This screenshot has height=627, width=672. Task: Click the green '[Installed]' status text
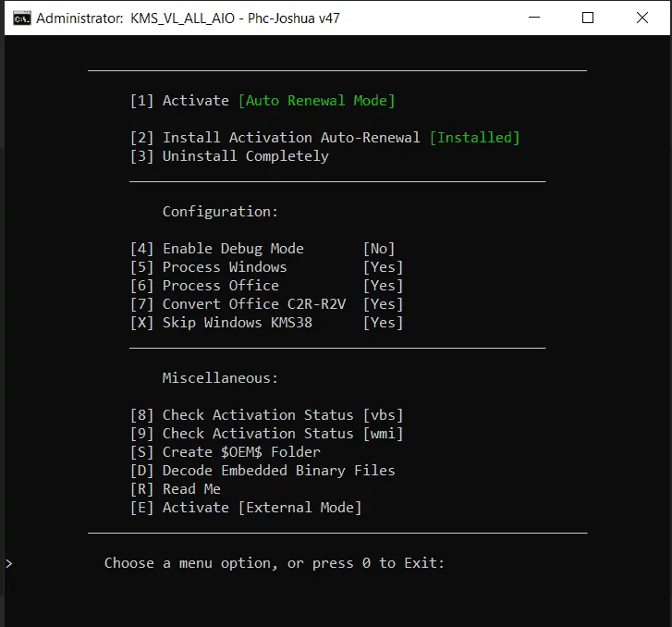tap(474, 138)
